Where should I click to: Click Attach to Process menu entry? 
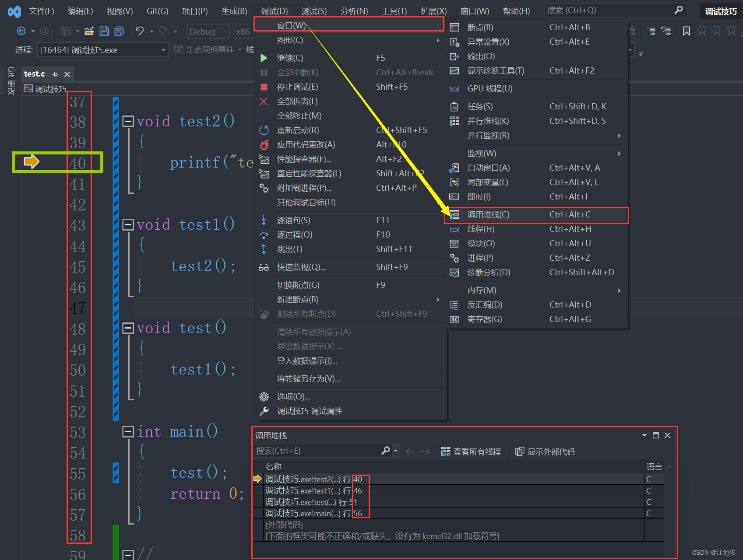(349, 188)
